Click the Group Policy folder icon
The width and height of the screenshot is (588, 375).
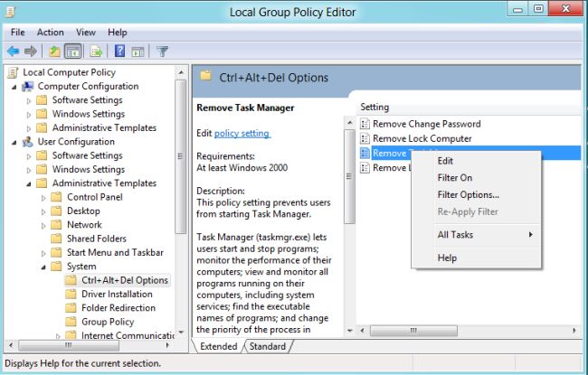(x=71, y=322)
